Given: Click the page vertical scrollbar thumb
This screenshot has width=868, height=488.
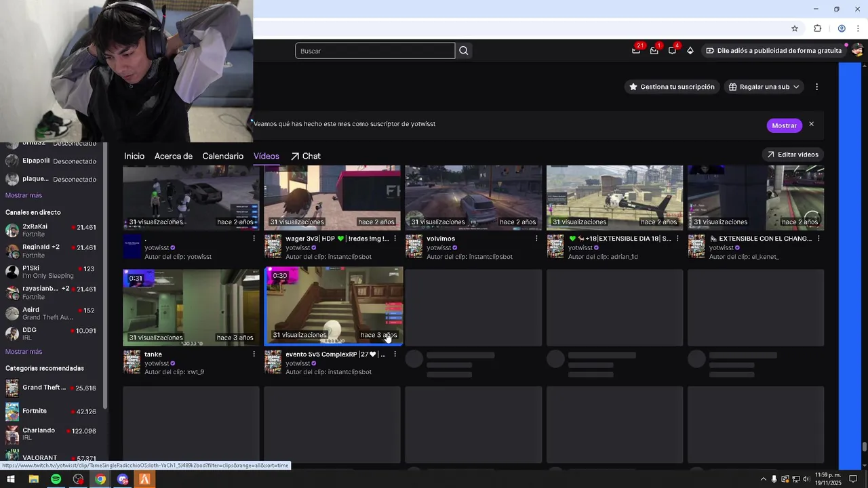Looking at the screenshot, I should click(864, 447).
